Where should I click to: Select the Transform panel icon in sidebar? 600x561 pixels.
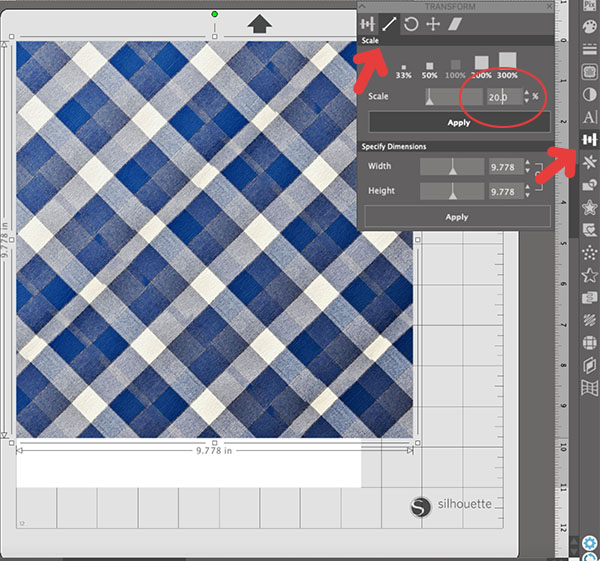click(x=589, y=139)
